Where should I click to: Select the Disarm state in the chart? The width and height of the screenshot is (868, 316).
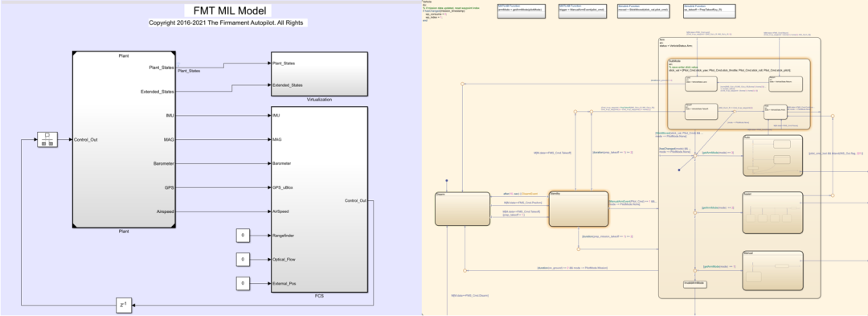coord(462,208)
